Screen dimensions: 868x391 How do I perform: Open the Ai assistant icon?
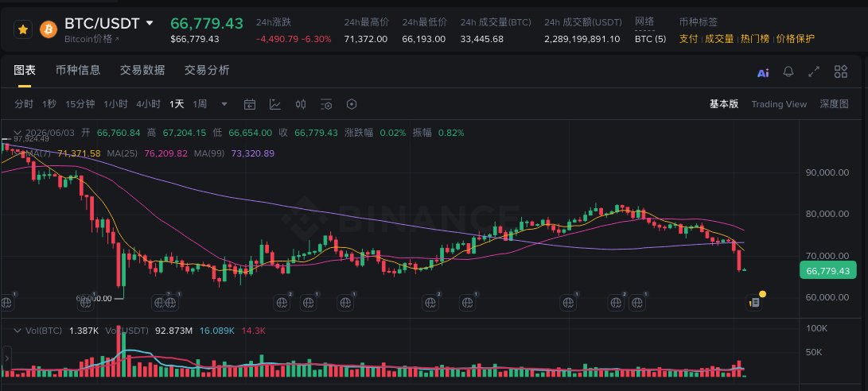click(763, 72)
